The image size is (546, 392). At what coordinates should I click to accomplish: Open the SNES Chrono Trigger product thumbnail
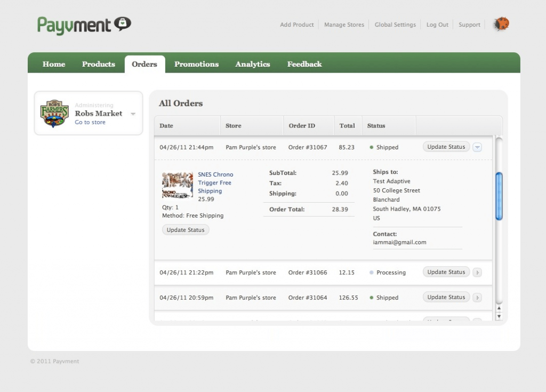point(178,185)
